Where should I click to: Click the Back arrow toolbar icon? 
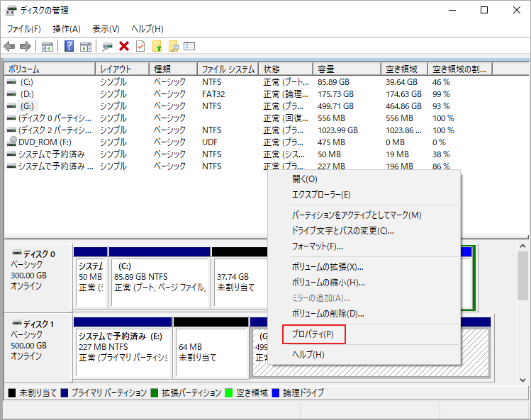coord(9,46)
